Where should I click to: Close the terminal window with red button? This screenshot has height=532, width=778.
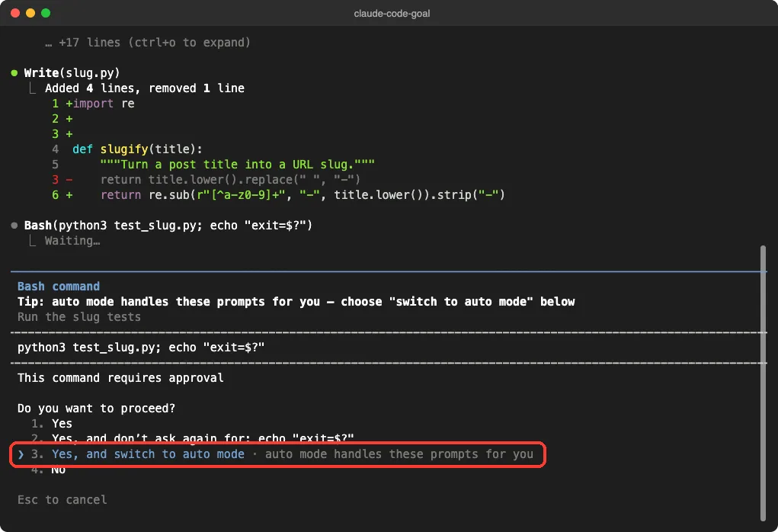click(15, 13)
